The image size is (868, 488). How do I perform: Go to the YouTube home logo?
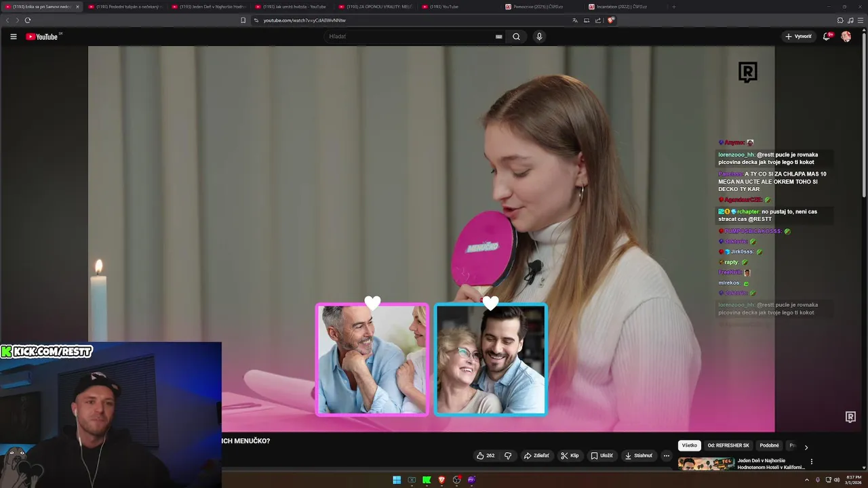[43, 37]
